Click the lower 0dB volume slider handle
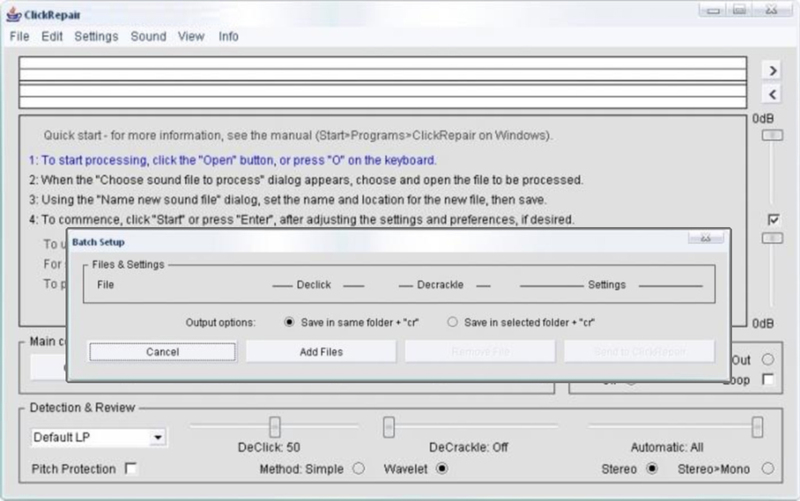Image resolution: width=800 pixels, height=501 pixels. tap(772, 238)
